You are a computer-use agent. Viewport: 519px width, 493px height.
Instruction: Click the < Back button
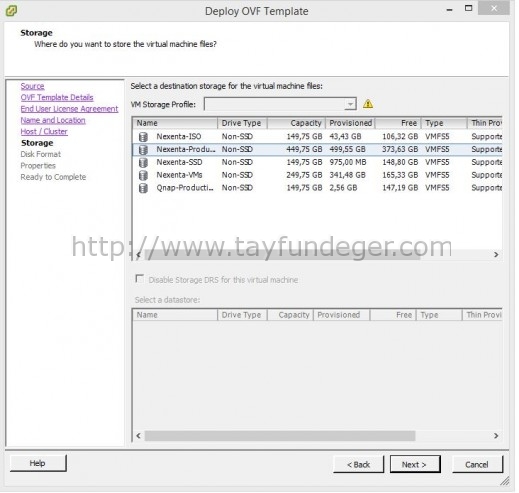(x=359, y=465)
